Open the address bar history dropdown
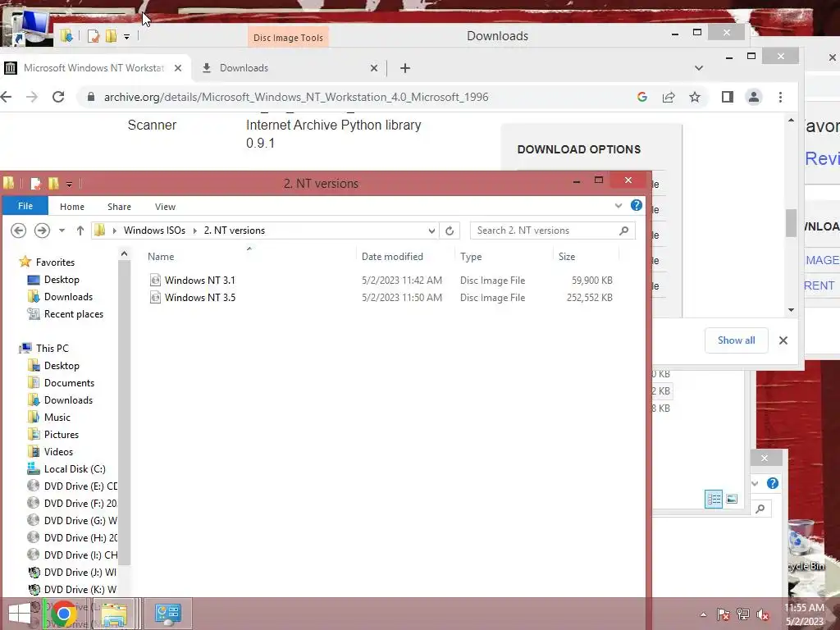 click(431, 231)
